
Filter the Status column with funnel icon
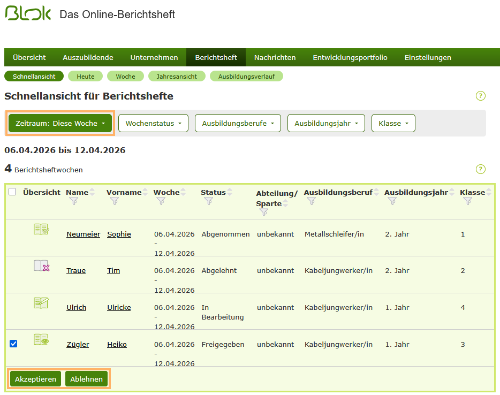point(209,201)
